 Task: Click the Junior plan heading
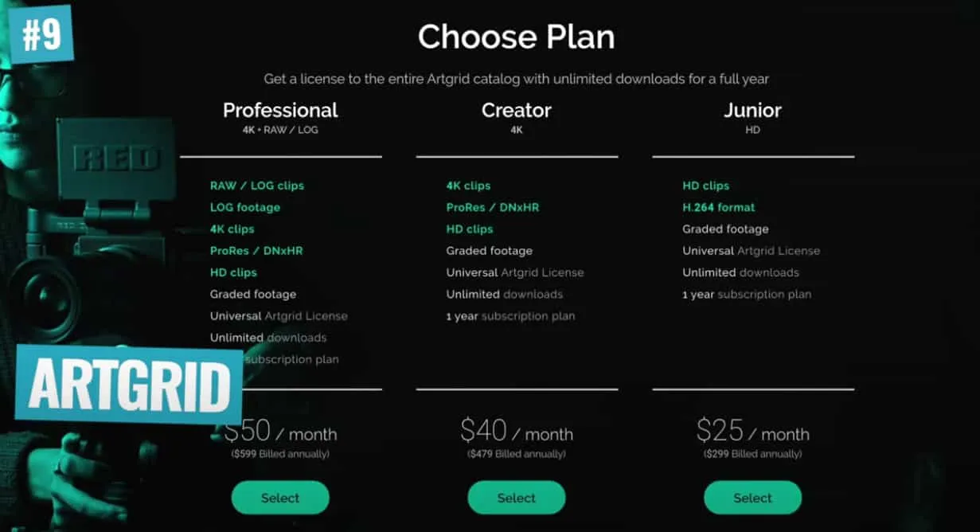(752, 110)
